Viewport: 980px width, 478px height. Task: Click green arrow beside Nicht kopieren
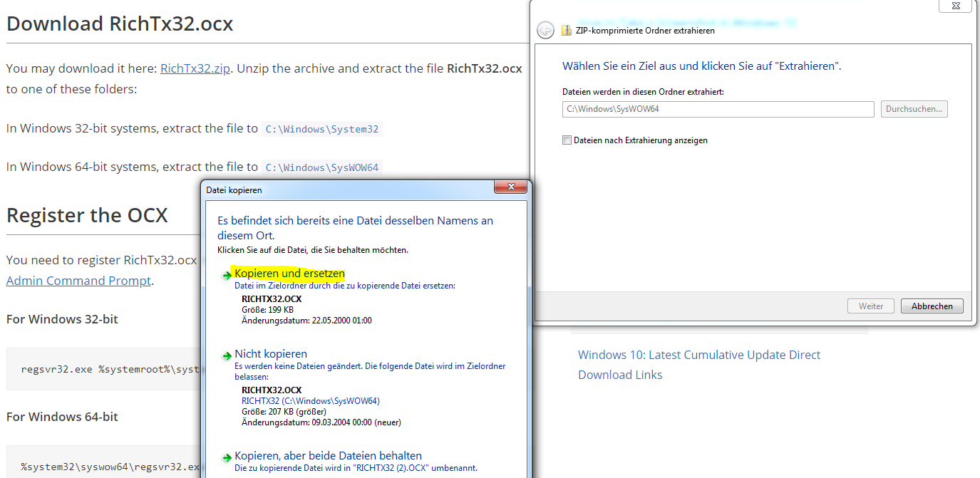pos(227,355)
